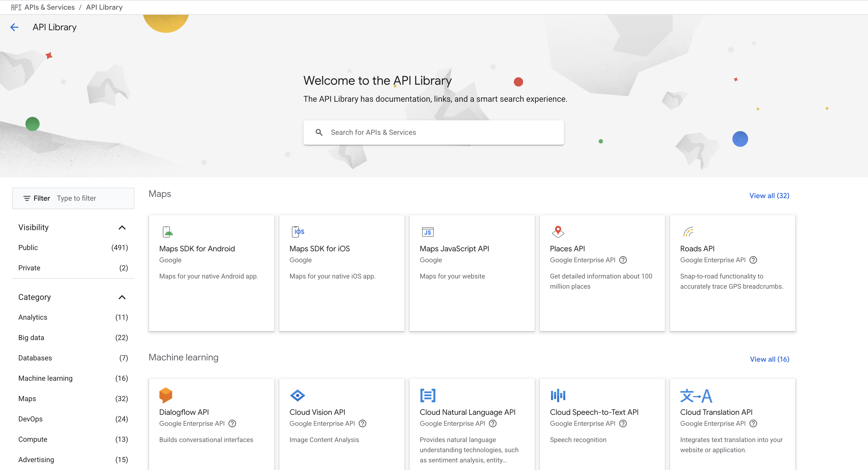Click the search magnifier icon
868x470 pixels.
point(319,133)
